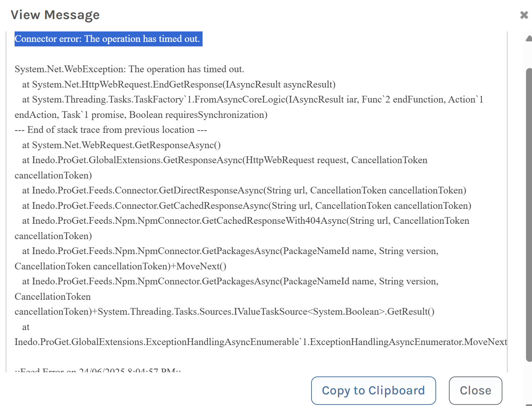532x406 pixels.
Task: Click the partially visible Feed Error line
Action: pyautogui.click(x=98, y=370)
